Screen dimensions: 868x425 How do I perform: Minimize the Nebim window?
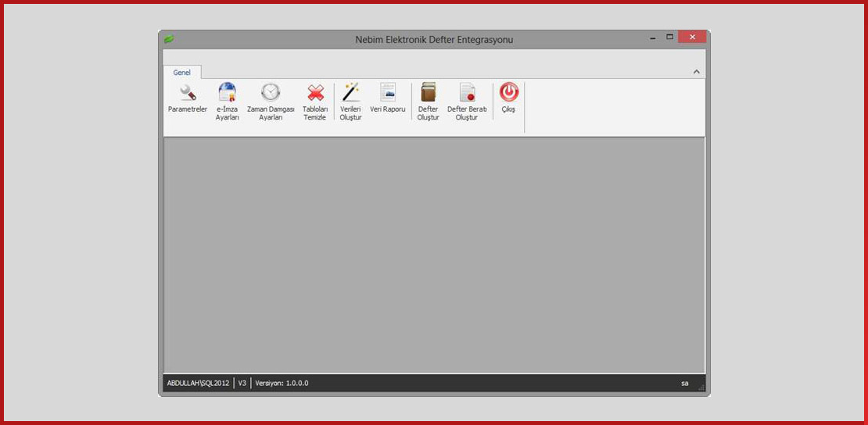pos(654,37)
